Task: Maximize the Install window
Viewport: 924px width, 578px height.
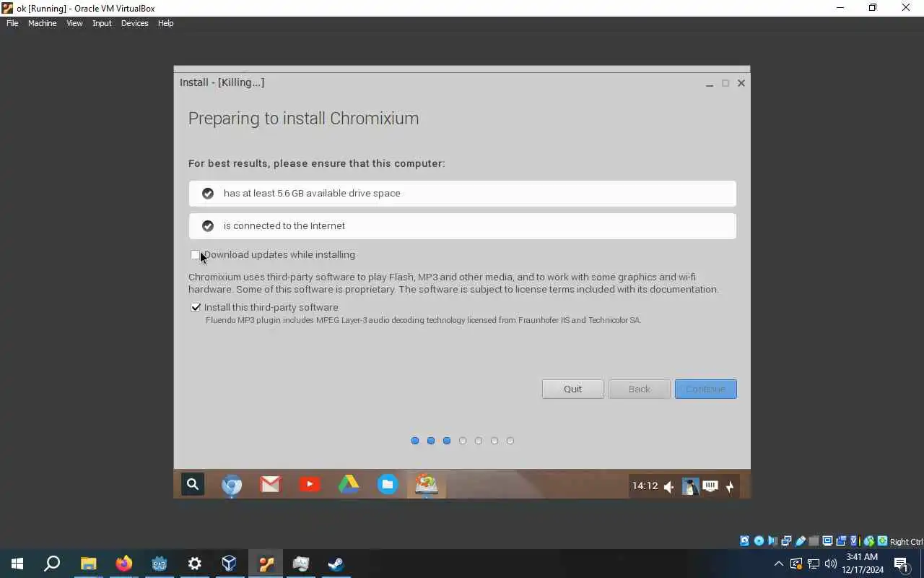Action: pyautogui.click(x=725, y=83)
